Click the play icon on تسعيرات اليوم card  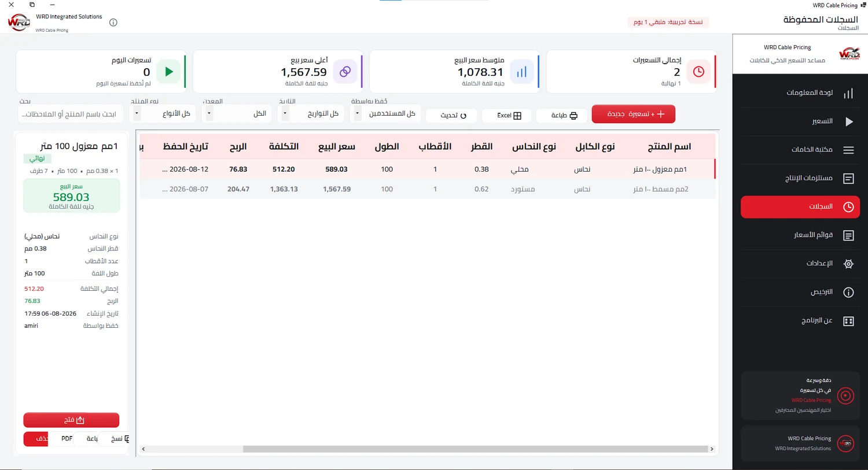pos(168,72)
